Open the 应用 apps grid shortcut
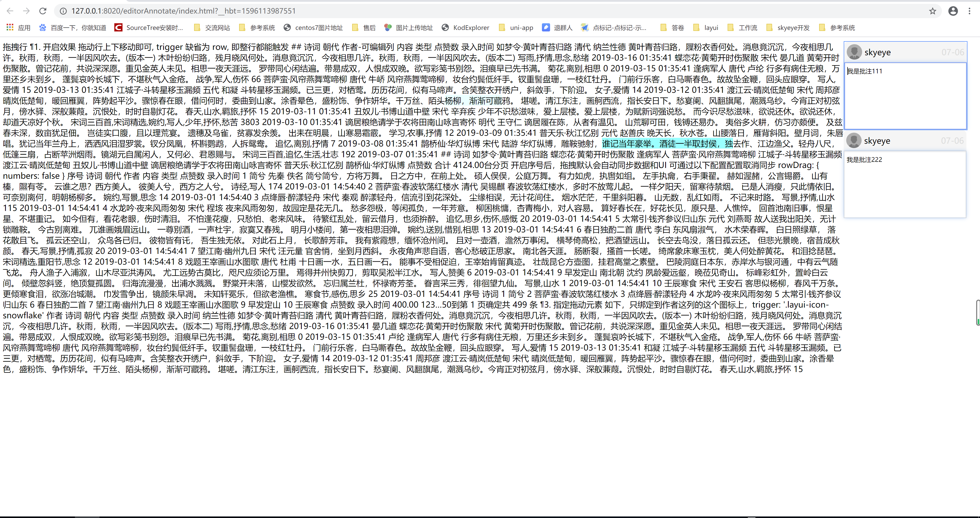The height and width of the screenshot is (518, 980). [18, 28]
